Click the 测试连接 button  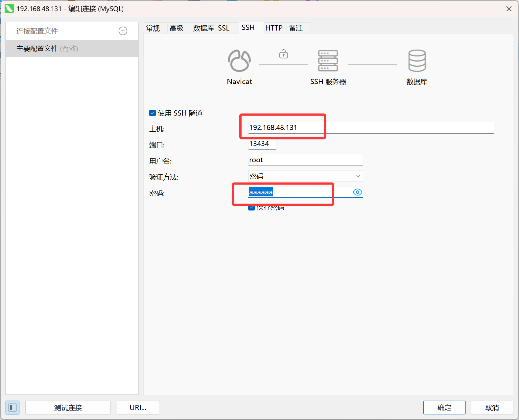click(x=68, y=408)
